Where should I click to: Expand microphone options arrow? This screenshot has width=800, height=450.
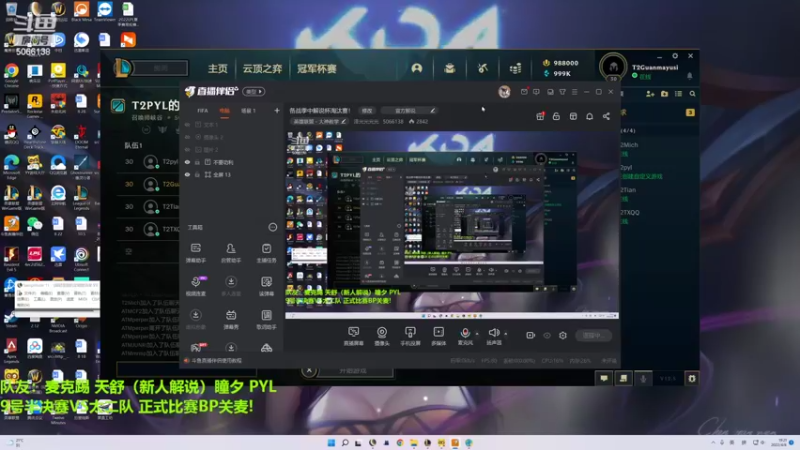(x=477, y=334)
